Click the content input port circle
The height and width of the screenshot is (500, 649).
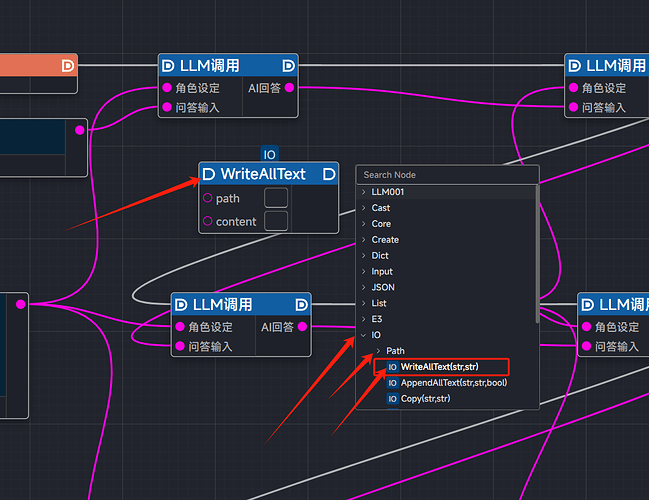click(x=207, y=221)
